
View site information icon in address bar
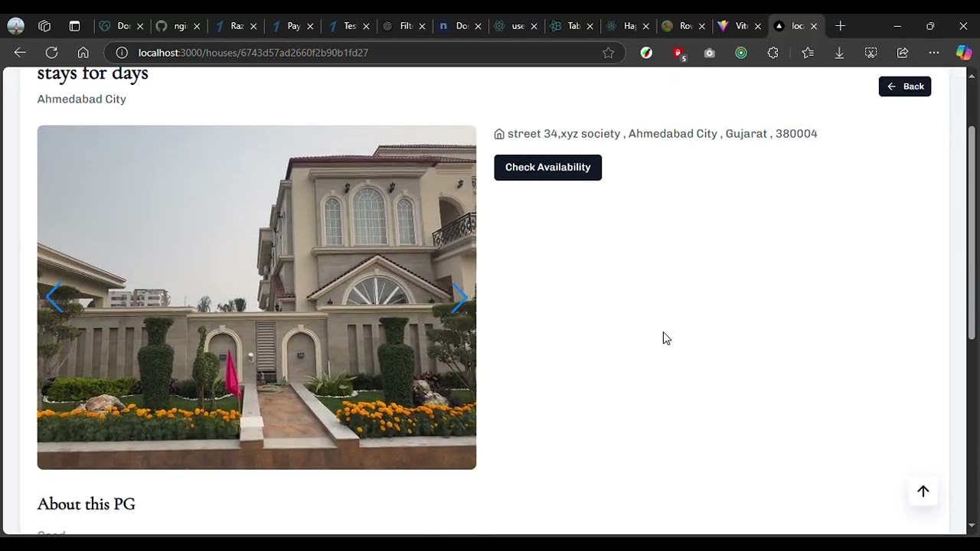122,53
